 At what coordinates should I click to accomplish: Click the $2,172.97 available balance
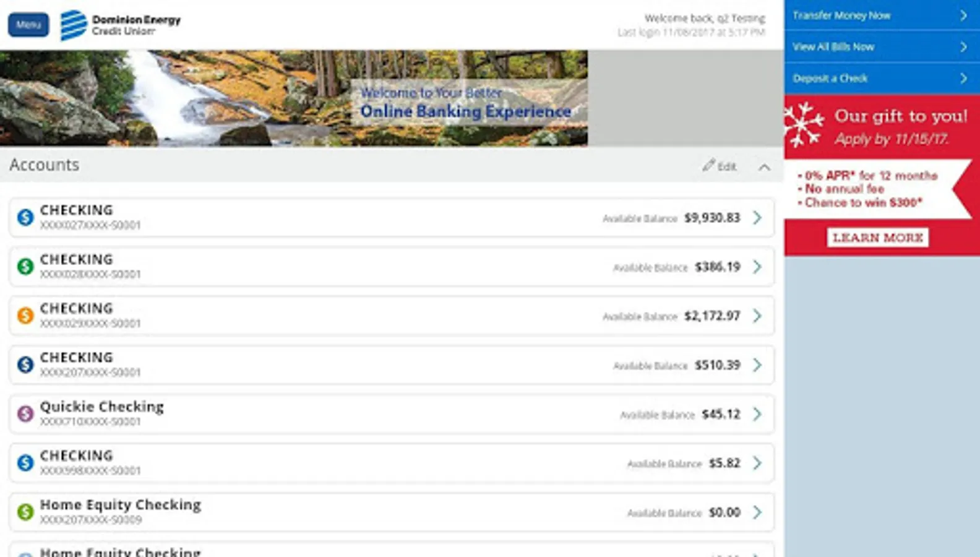[712, 316]
